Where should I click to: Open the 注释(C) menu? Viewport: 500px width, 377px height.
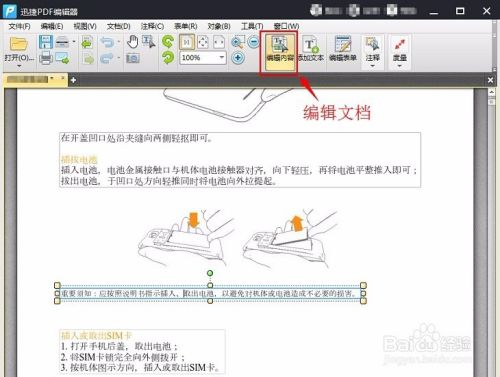pyautogui.click(x=152, y=26)
